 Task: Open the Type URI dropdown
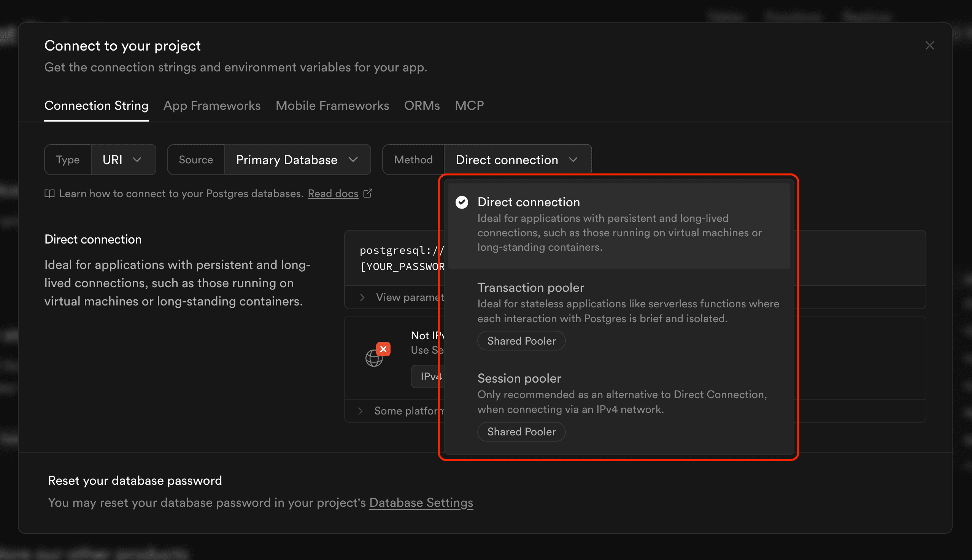(x=123, y=159)
